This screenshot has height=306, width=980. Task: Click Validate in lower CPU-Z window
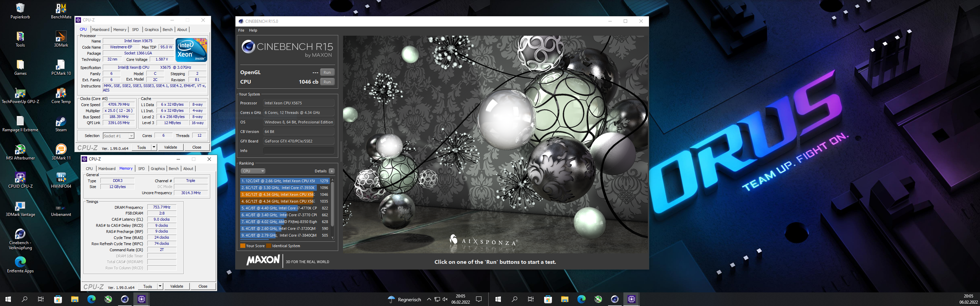click(177, 286)
